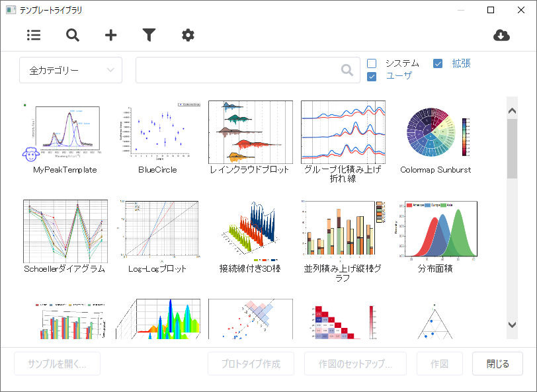Click the Schoellerダイアグラム label text
The height and width of the screenshot is (392, 537).
click(x=65, y=269)
